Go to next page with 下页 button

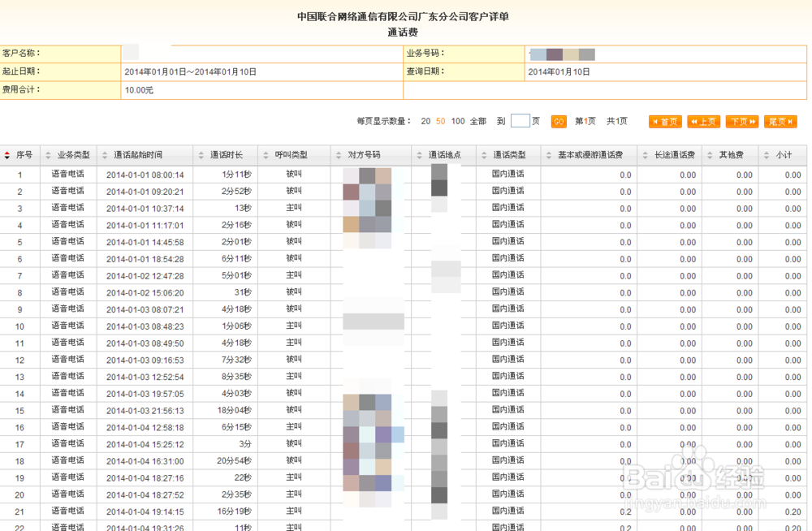tap(742, 122)
